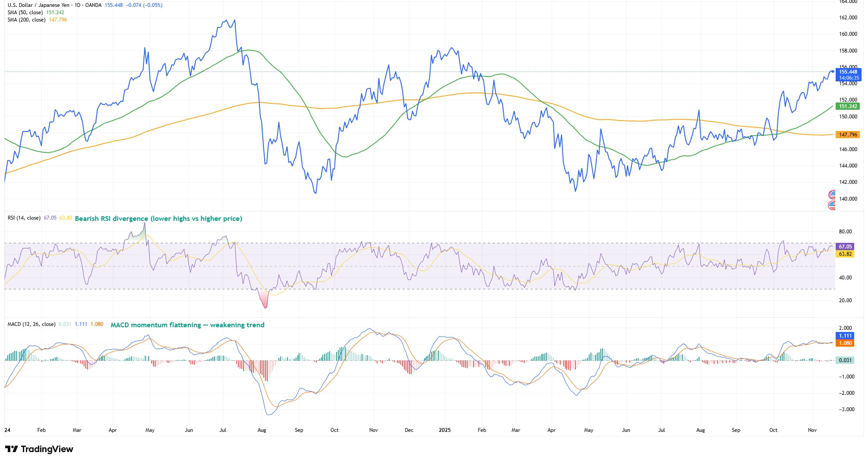
Task: Click the green 151.242 SMA price label
Action: pos(847,106)
